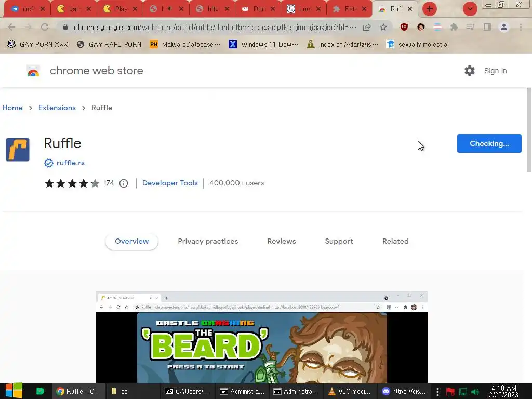532x399 pixels.
Task: View site info via the lock icon
Action: 65,27
